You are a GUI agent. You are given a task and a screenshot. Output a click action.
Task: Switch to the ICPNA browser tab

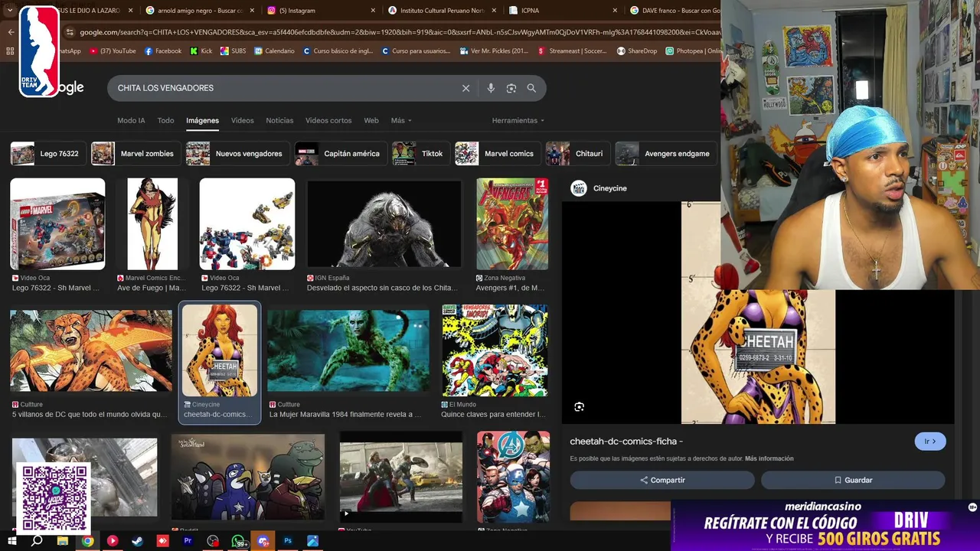[x=563, y=11]
